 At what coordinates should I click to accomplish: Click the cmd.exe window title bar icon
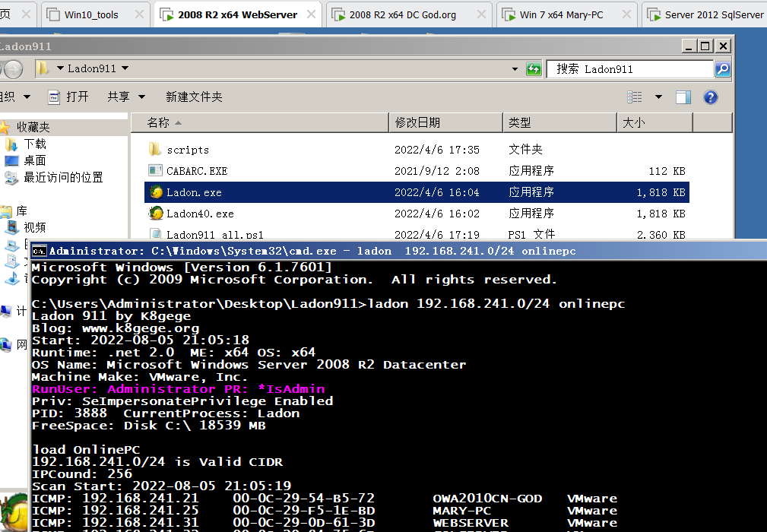point(40,251)
